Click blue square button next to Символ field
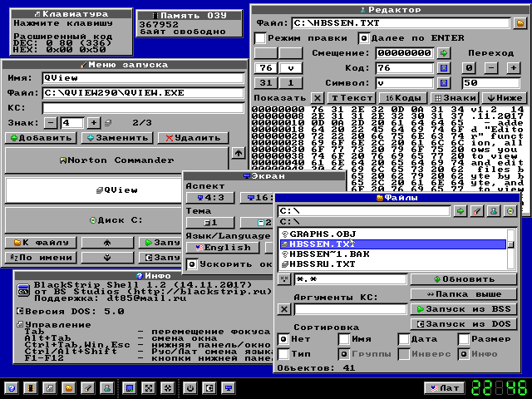The height and width of the screenshot is (399, 532). (443, 83)
